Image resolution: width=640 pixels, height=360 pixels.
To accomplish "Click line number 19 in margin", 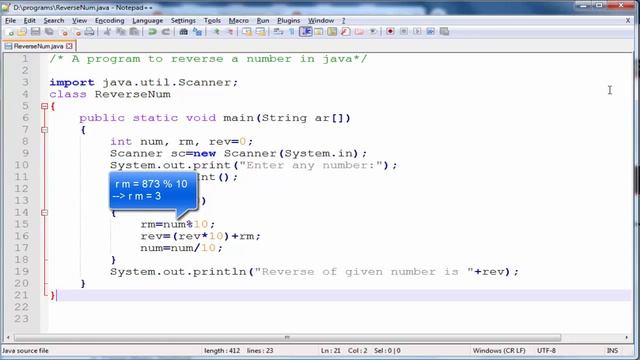I will (22, 271).
